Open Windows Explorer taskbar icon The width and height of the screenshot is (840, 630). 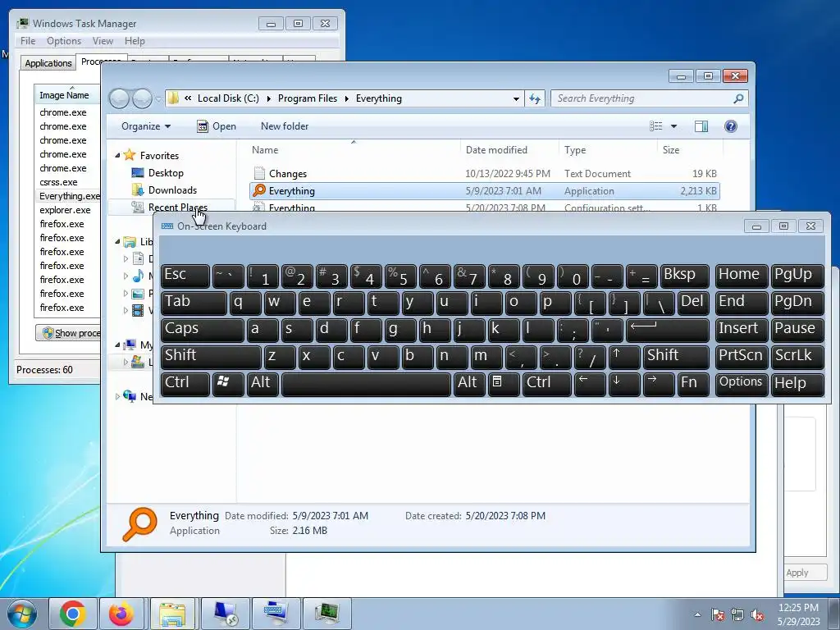click(x=173, y=614)
